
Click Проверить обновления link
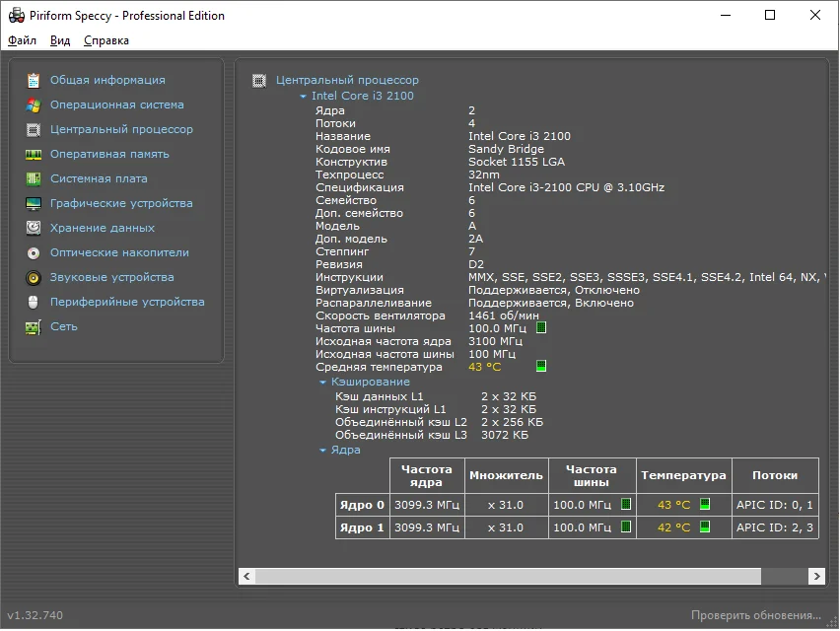[756, 615]
